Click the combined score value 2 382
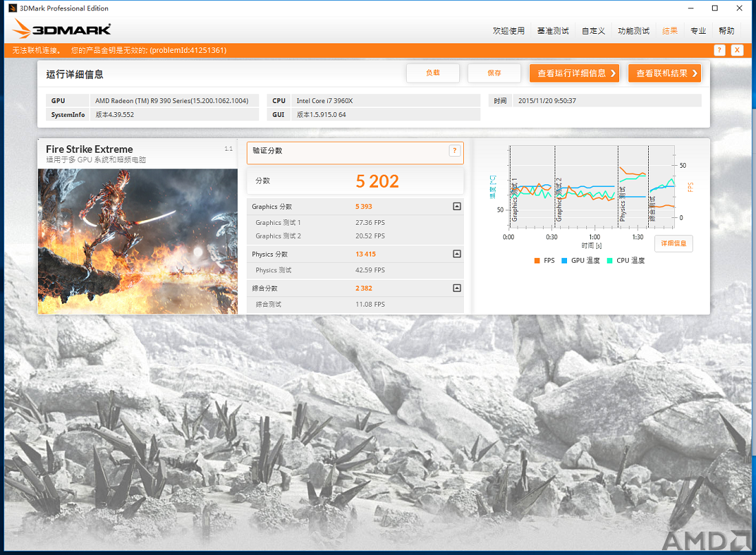The image size is (756, 555). [x=364, y=288]
